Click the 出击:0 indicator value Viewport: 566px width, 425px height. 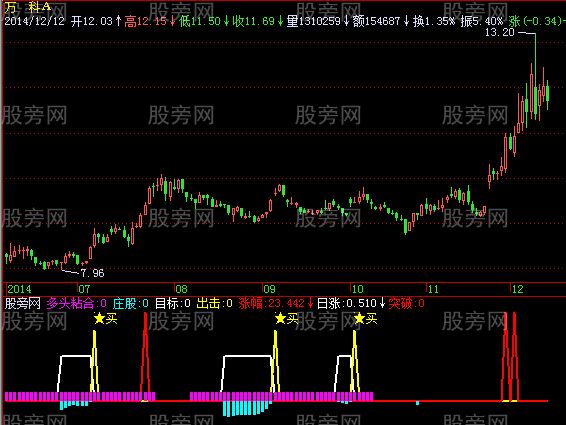click(215, 303)
